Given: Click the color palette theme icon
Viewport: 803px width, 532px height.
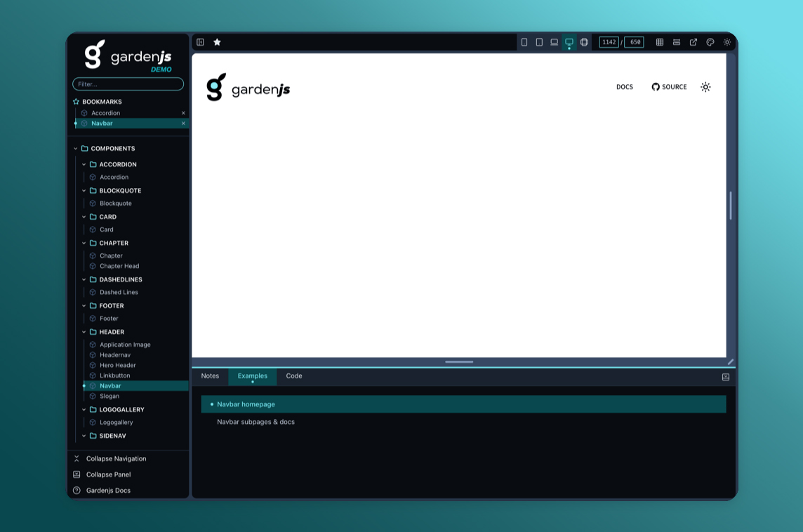Looking at the screenshot, I should tap(710, 42).
